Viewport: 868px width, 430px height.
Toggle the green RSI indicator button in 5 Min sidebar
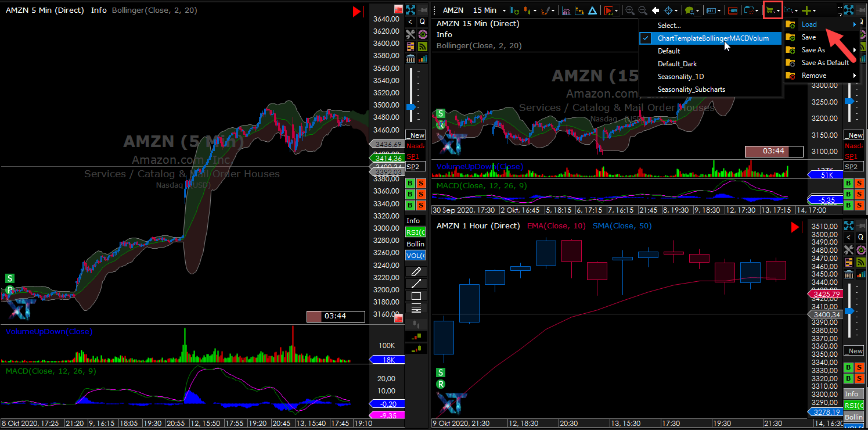[416, 232]
